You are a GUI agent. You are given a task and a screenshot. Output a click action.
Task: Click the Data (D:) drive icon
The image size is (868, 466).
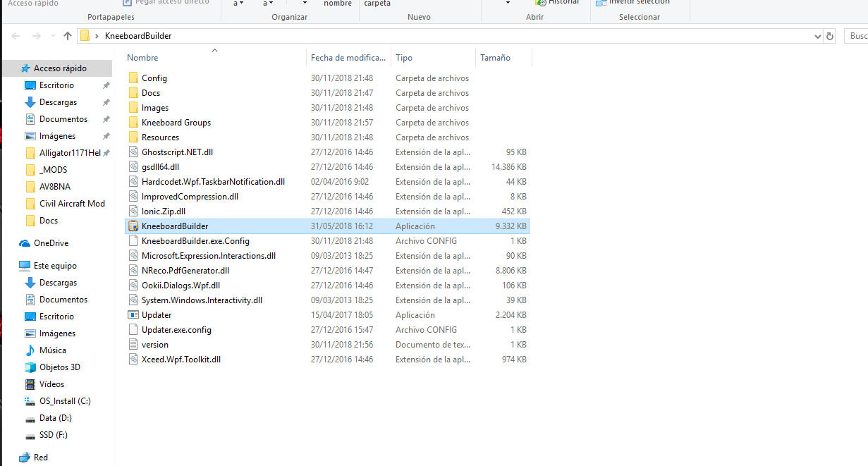pyautogui.click(x=30, y=418)
